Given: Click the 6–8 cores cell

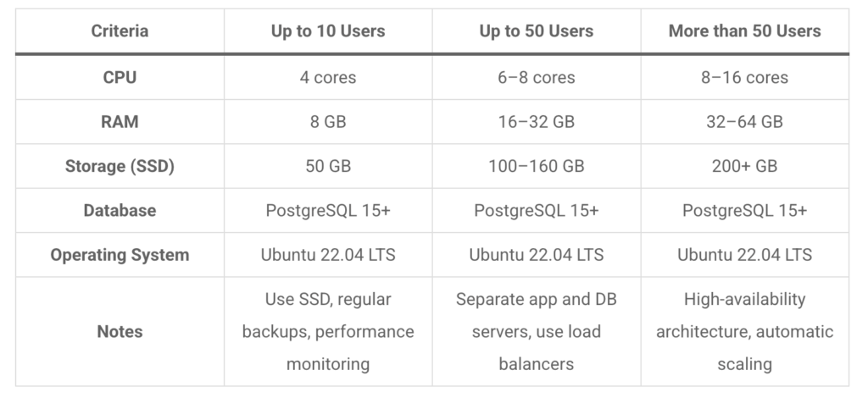Looking at the screenshot, I should (537, 78).
